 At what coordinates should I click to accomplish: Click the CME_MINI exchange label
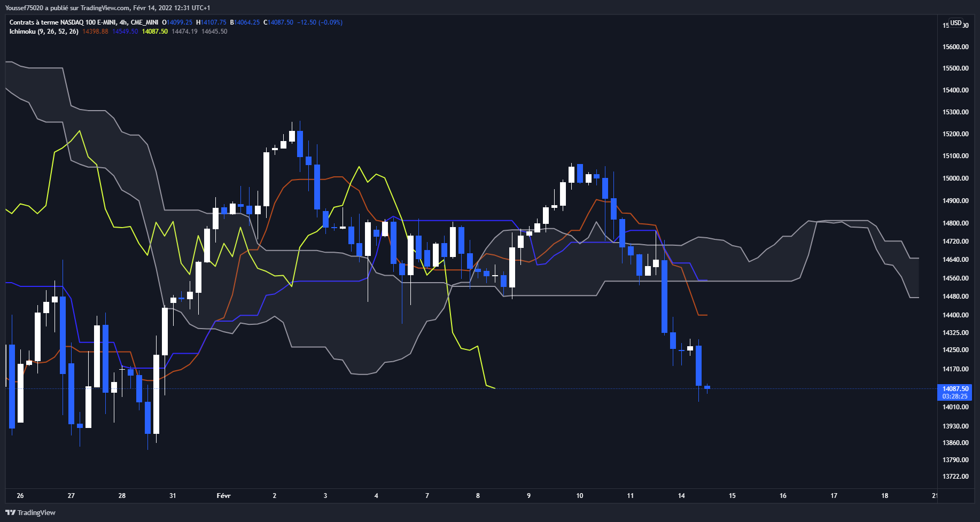tap(144, 22)
